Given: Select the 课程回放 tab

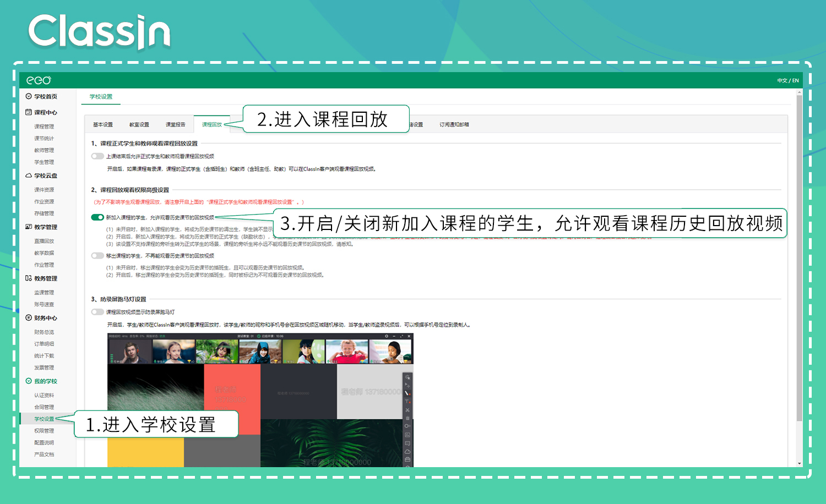Looking at the screenshot, I should point(212,124).
